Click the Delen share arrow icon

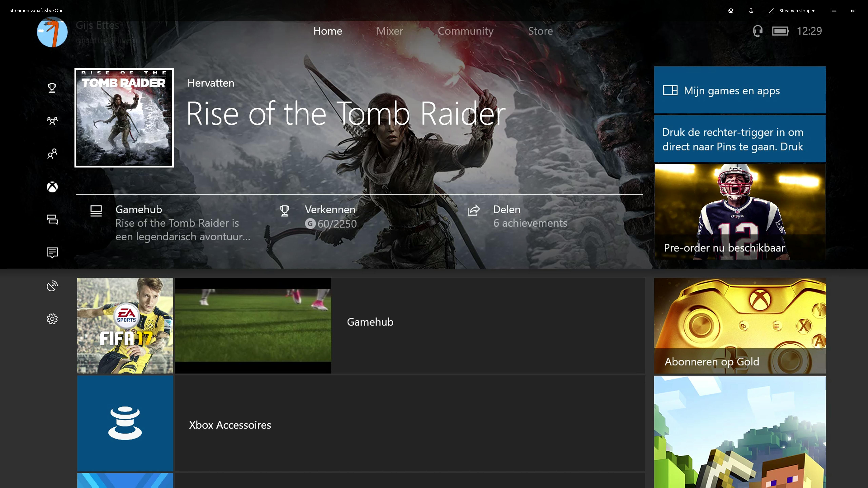click(474, 210)
